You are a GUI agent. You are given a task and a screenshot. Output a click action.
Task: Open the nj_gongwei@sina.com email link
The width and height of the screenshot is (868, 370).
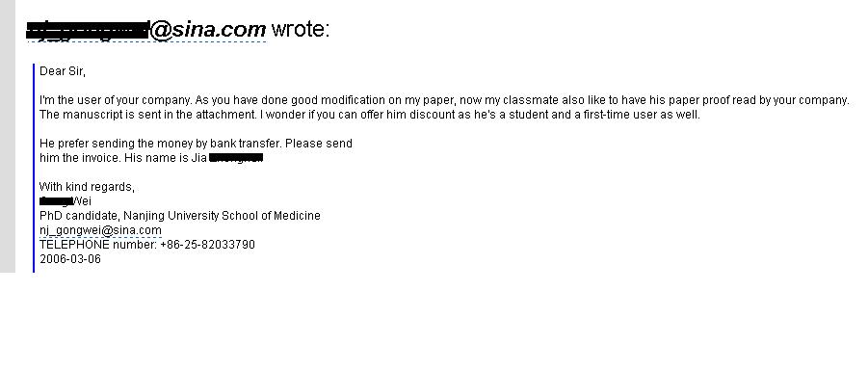point(100,230)
